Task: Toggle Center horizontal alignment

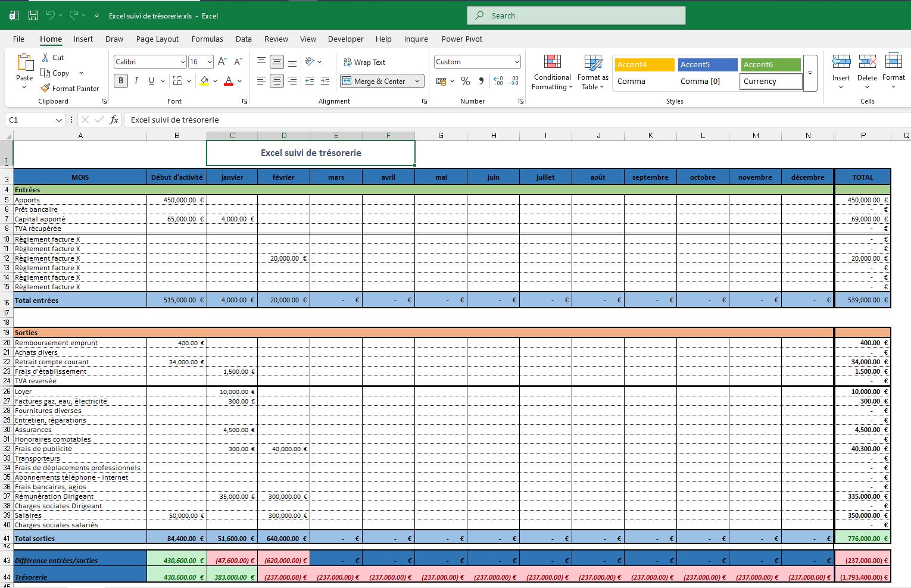Action: (x=277, y=81)
